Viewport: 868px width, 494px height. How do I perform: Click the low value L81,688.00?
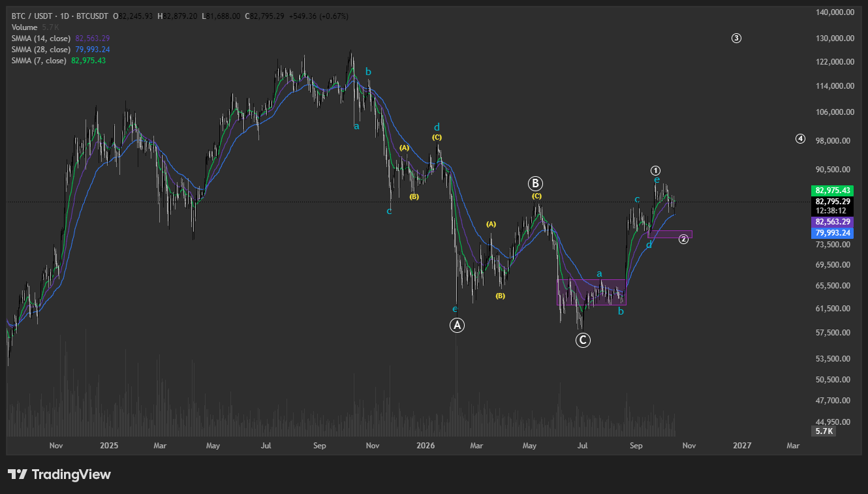220,16
